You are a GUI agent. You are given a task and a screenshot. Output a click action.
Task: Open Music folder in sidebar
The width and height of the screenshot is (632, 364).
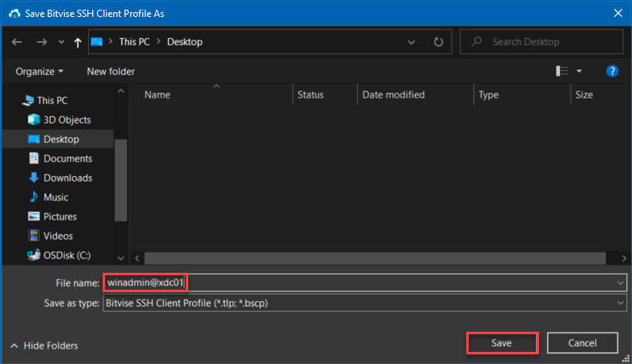click(x=56, y=197)
